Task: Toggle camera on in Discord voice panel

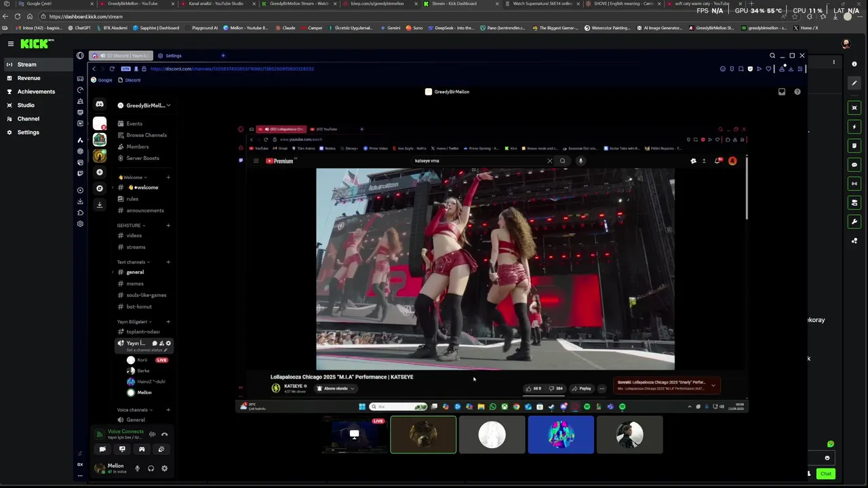Action: 102,449
